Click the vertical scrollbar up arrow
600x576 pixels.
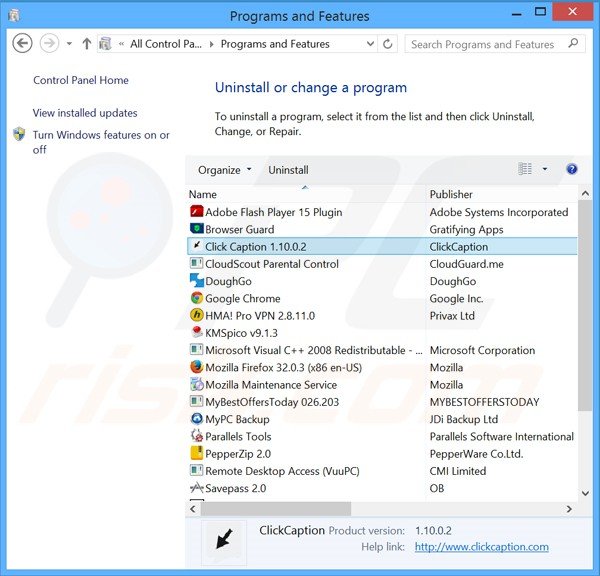[585, 193]
